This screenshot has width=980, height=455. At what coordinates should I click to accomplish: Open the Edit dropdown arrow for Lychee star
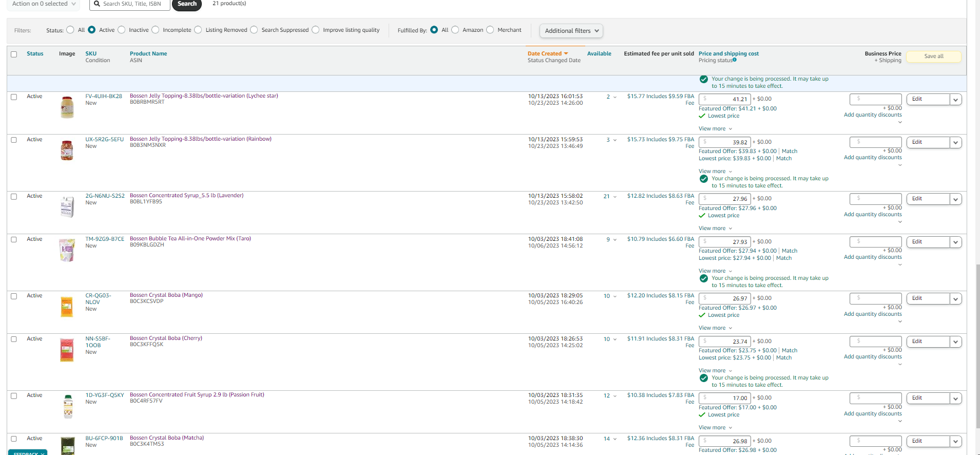tap(955, 100)
